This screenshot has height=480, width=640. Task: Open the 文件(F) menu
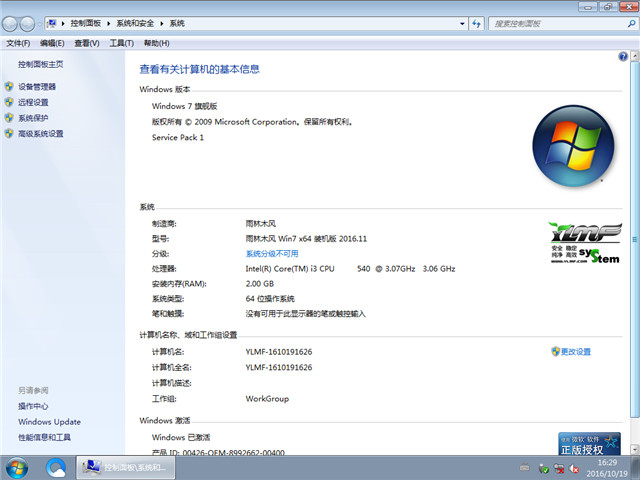pyautogui.click(x=18, y=43)
